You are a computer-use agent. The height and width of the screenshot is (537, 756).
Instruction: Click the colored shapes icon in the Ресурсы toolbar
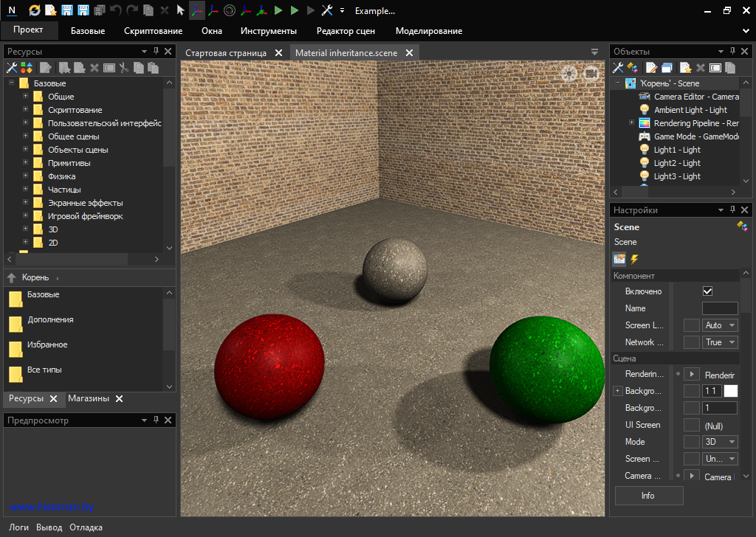pyautogui.click(x=27, y=68)
